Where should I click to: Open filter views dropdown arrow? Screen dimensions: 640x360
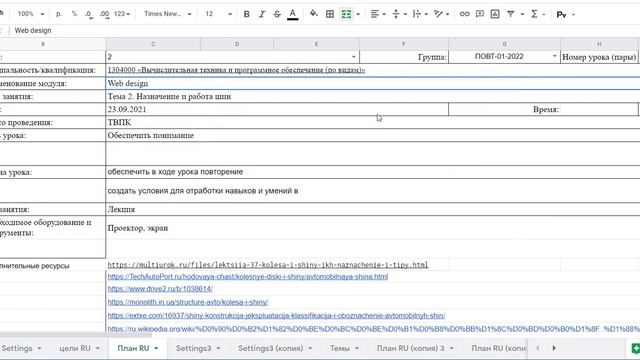pos(522,14)
